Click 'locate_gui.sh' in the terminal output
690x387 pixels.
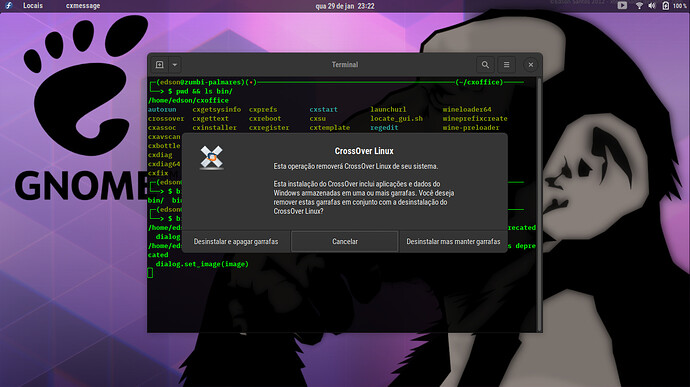396,118
